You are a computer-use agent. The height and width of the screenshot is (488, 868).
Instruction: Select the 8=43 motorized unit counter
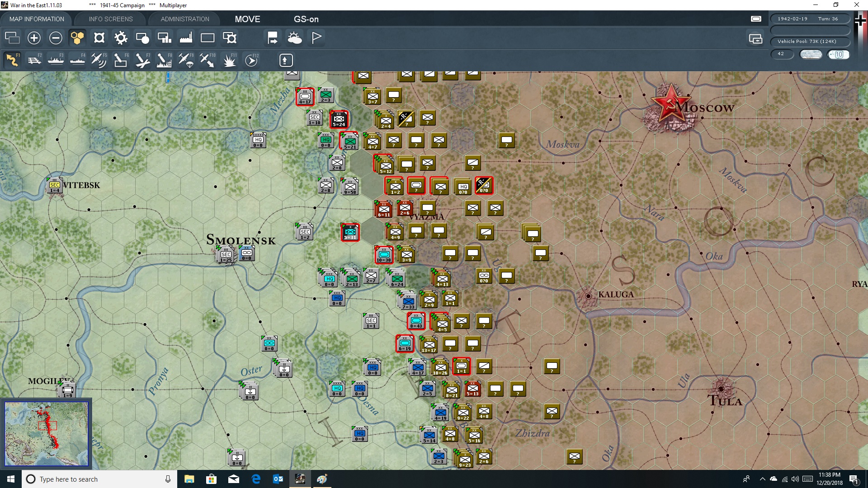416,321
